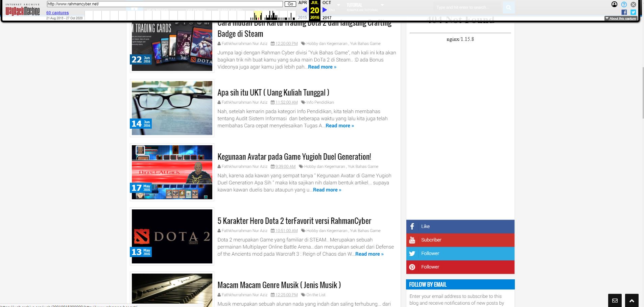
Task: Open YouTube Subcriber social button
Action: (460, 240)
